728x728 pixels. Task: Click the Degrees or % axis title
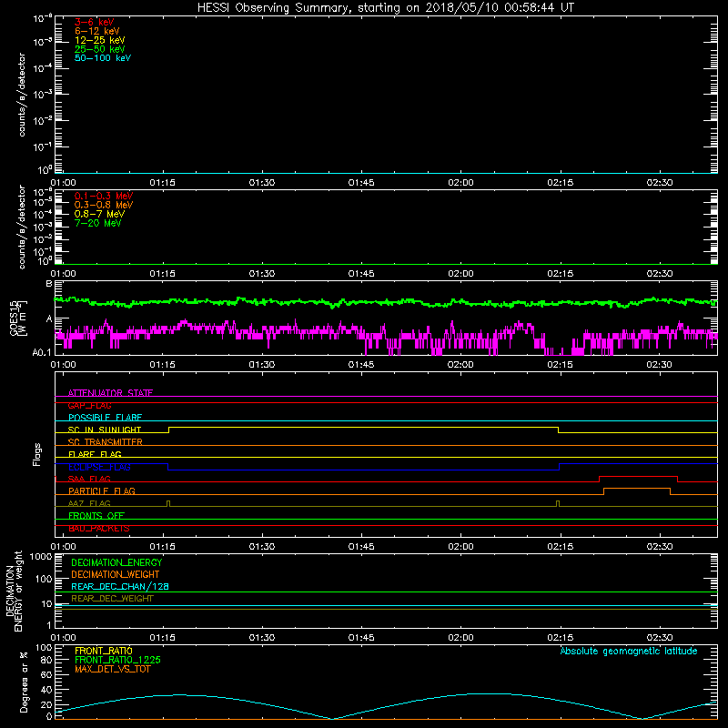[24, 682]
